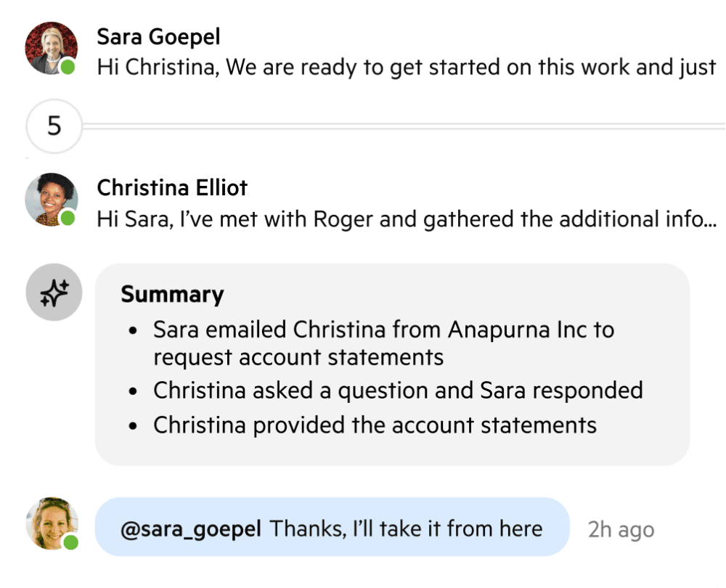This screenshot has width=726, height=588.
Task: Click the commenter's green presence dot
Action: [70, 543]
